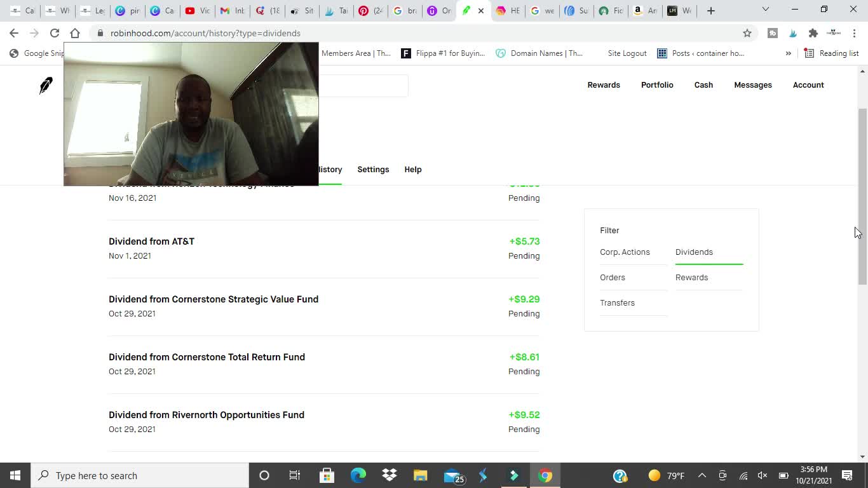
Task: Open the 79°F weather widget
Action: (667, 475)
